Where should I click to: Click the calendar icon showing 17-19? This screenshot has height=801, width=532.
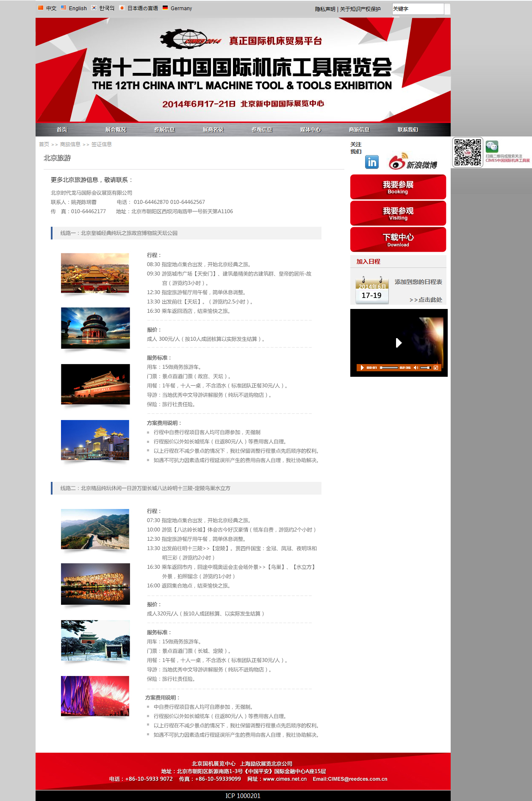click(371, 290)
